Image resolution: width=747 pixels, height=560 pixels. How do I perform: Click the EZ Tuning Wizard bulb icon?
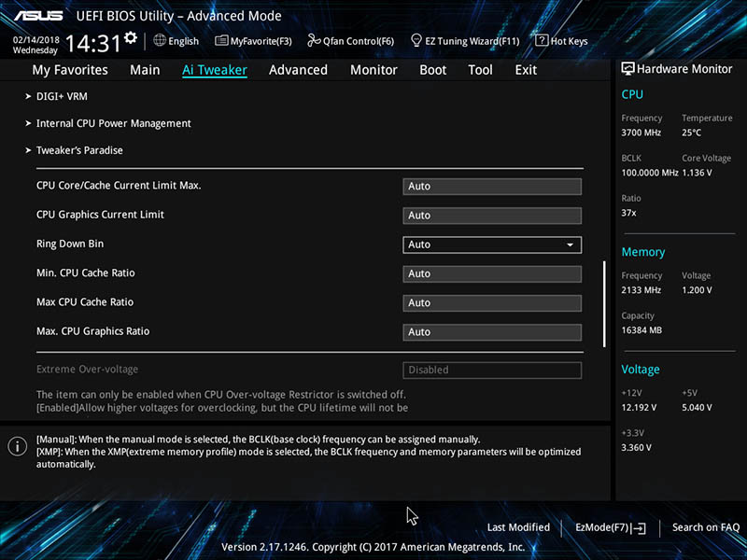[x=416, y=40]
